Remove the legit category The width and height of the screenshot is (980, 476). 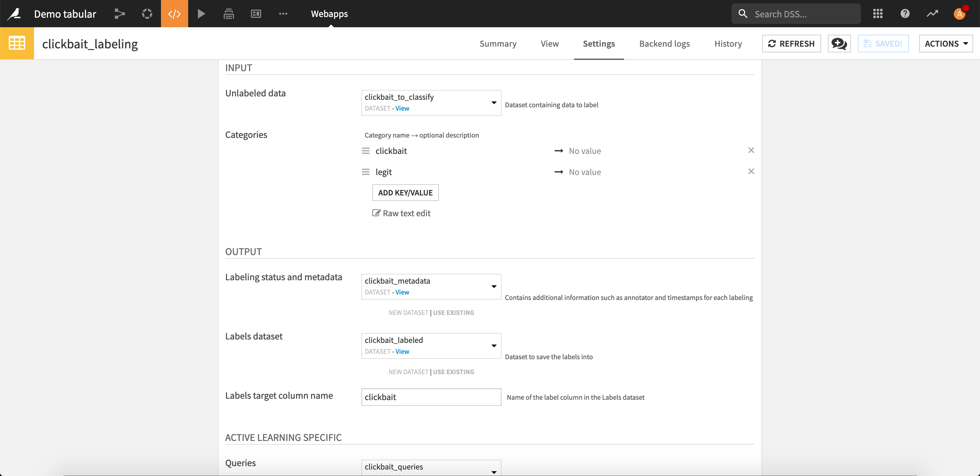[751, 171]
